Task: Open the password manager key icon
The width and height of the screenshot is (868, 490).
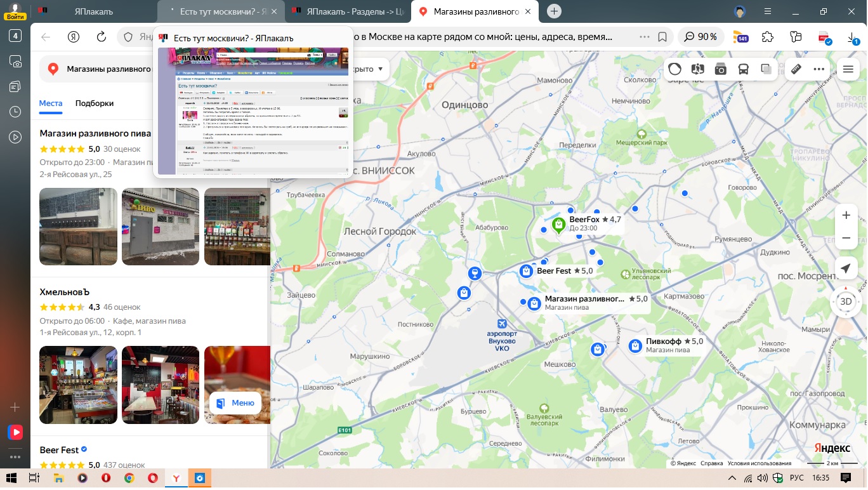Action: [x=796, y=37]
